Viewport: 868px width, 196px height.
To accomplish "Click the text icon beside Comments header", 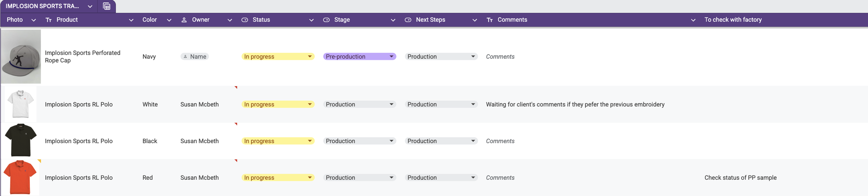I will click(490, 20).
